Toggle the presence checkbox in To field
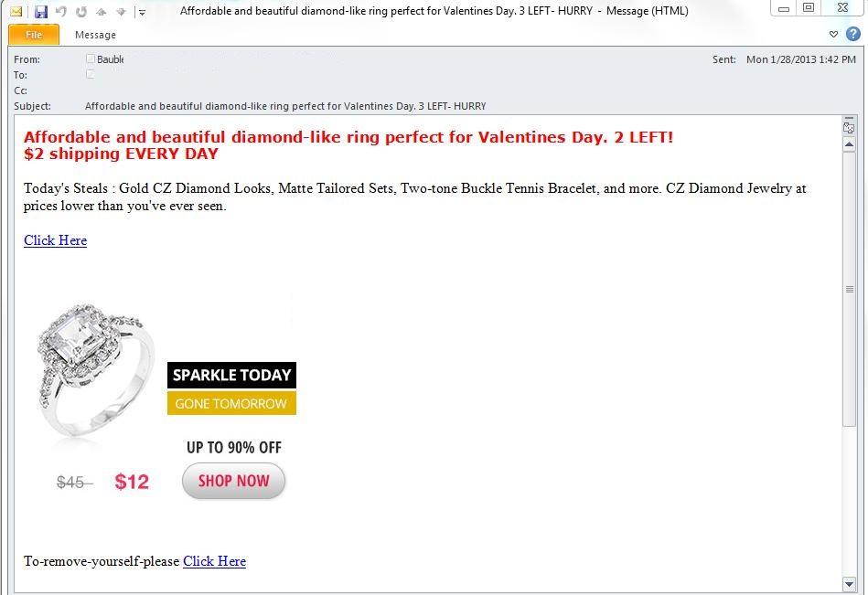Viewport: 868px width, 595px height. [x=91, y=74]
